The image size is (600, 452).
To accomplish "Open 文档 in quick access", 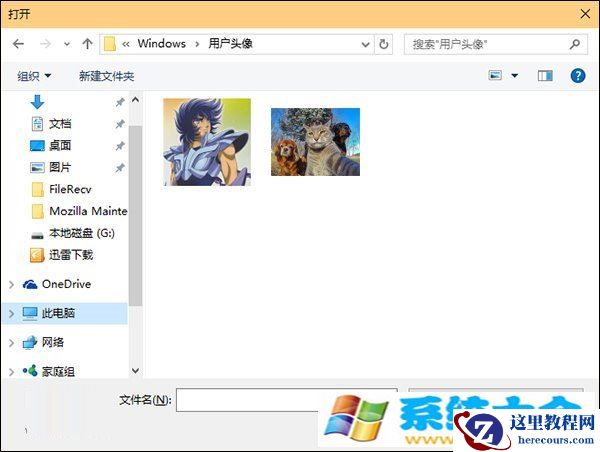I will click(x=60, y=124).
